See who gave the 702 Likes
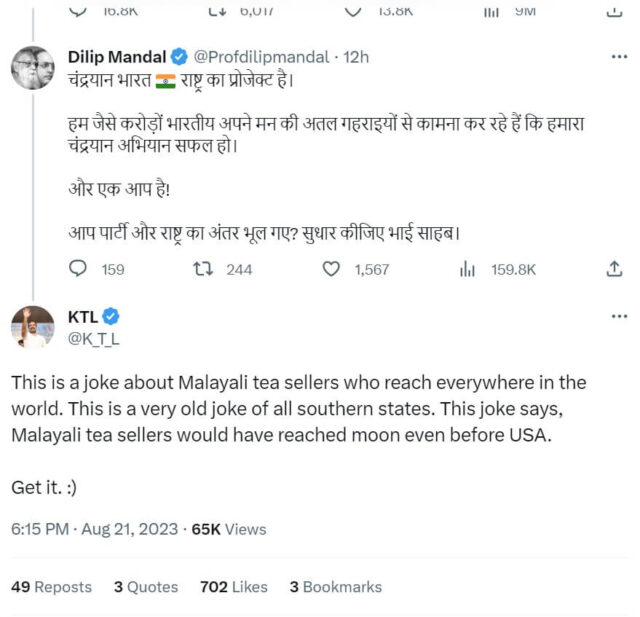This screenshot has width=640, height=617. (235, 587)
